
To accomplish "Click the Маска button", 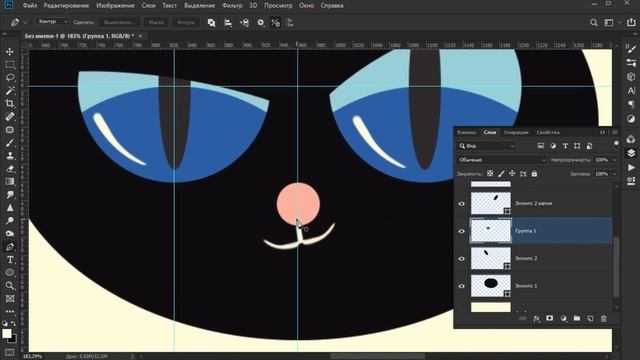I will click(156, 22).
